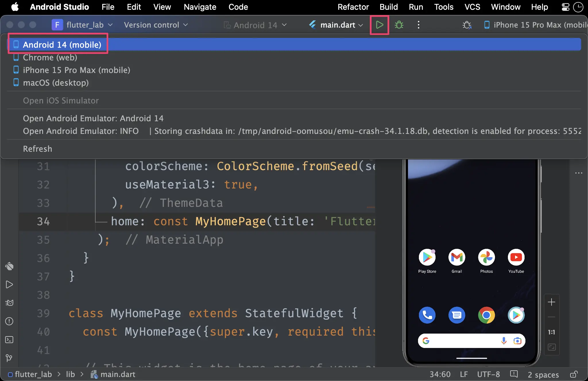Open Play Store app in emulator

pos(427,261)
